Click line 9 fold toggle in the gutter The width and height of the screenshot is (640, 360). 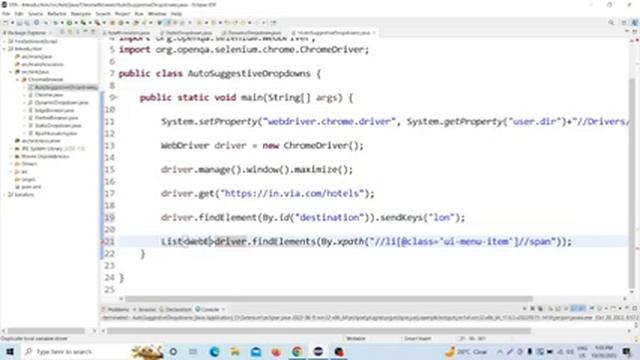pyautogui.click(x=116, y=98)
